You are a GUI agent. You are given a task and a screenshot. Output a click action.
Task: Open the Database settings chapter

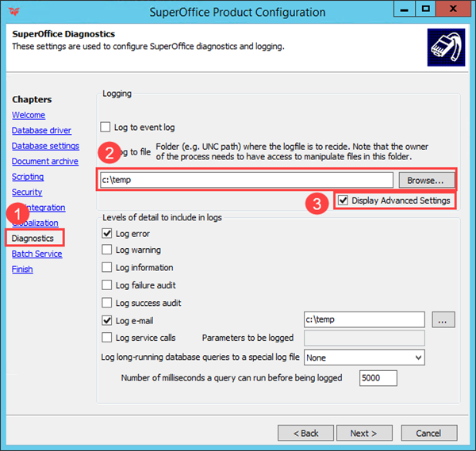45,146
